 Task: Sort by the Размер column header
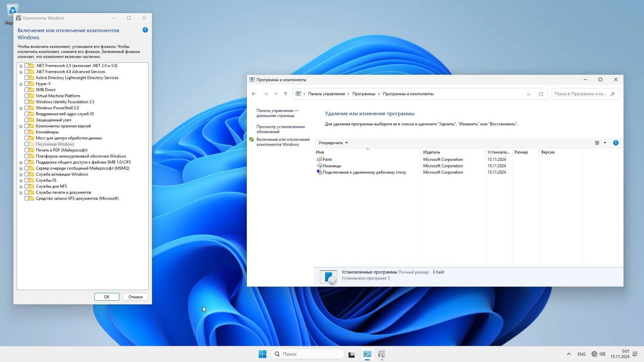[526, 152]
